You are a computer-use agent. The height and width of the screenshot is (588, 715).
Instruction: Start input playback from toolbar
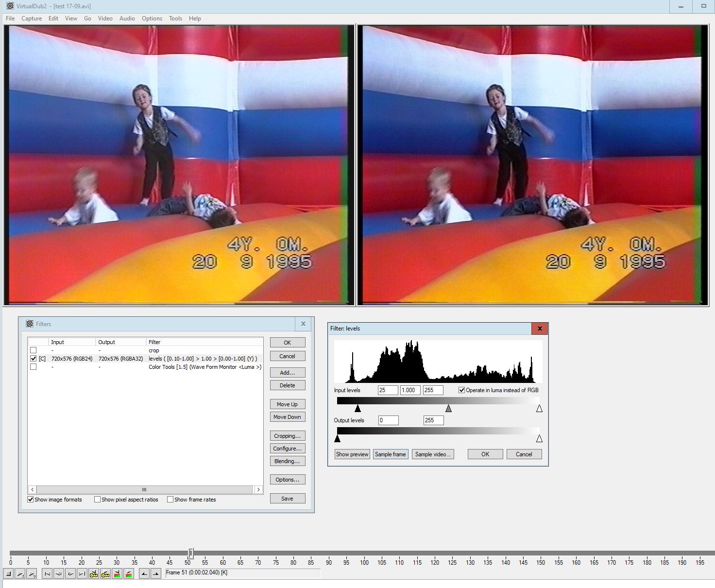click(x=20, y=574)
